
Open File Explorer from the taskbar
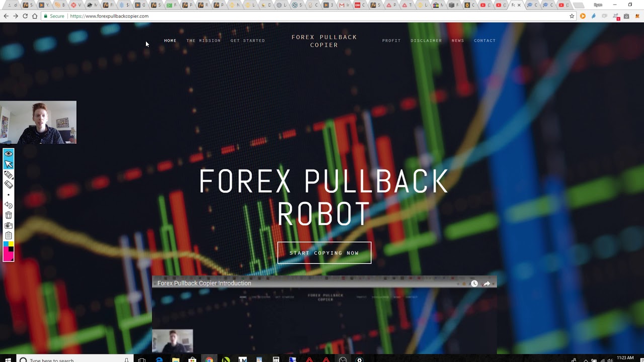coord(176,359)
